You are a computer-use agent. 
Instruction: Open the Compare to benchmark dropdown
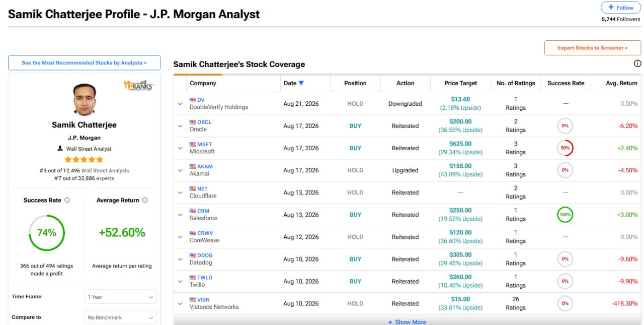pyautogui.click(x=120, y=317)
